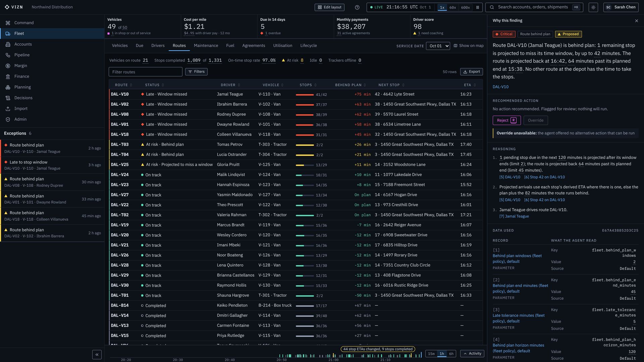Show routes on map

tap(469, 46)
